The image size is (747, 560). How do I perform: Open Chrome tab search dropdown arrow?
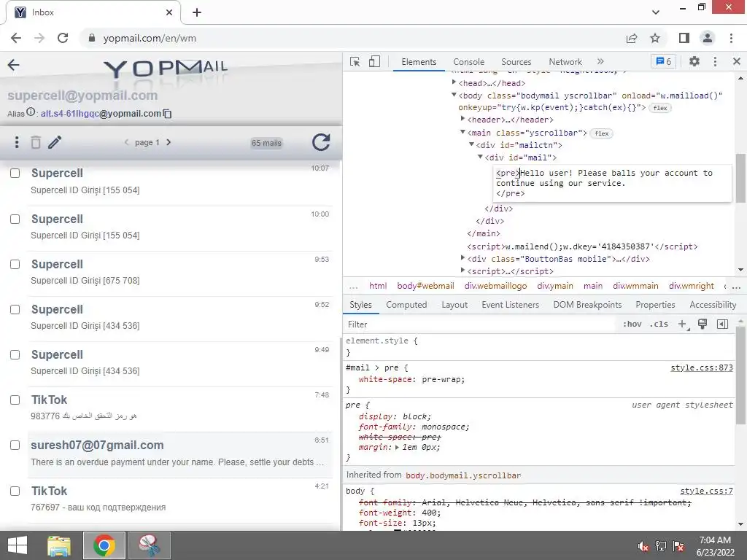click(x=656, y=12)
